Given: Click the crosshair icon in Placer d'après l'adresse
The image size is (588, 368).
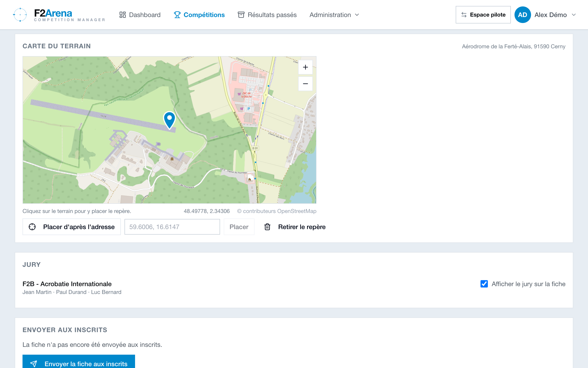Looking at the screenshot, I should (32, 227).
